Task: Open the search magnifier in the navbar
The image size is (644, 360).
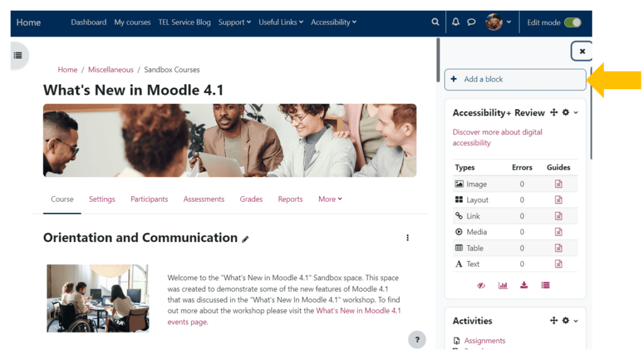Action: tap(435, 22)
